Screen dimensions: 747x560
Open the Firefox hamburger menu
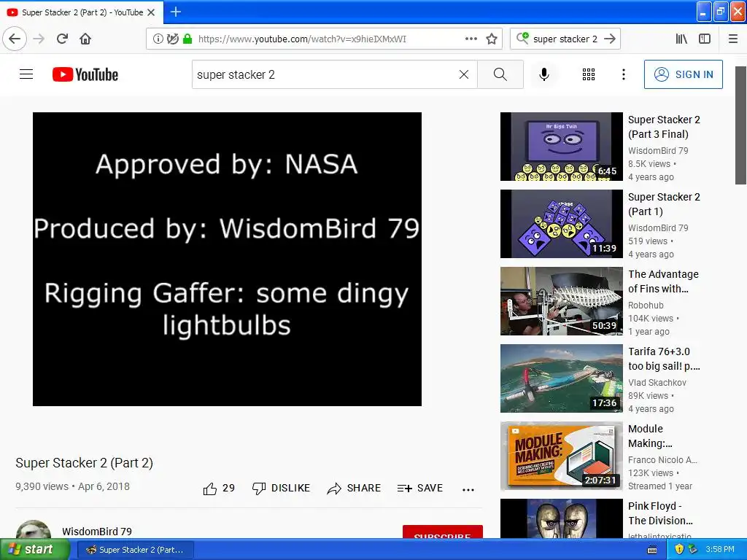[x=733, y=39]
